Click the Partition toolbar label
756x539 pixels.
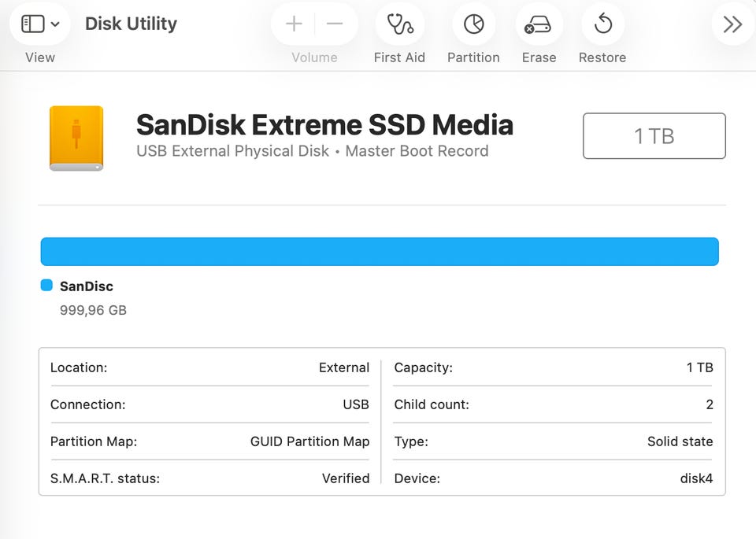click(473, 57)
